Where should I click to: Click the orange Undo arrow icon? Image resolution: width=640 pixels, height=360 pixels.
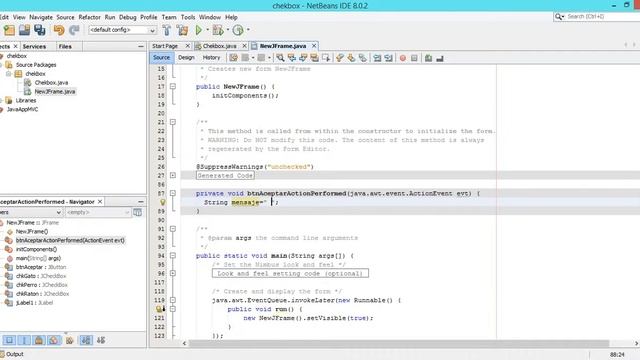59,30
